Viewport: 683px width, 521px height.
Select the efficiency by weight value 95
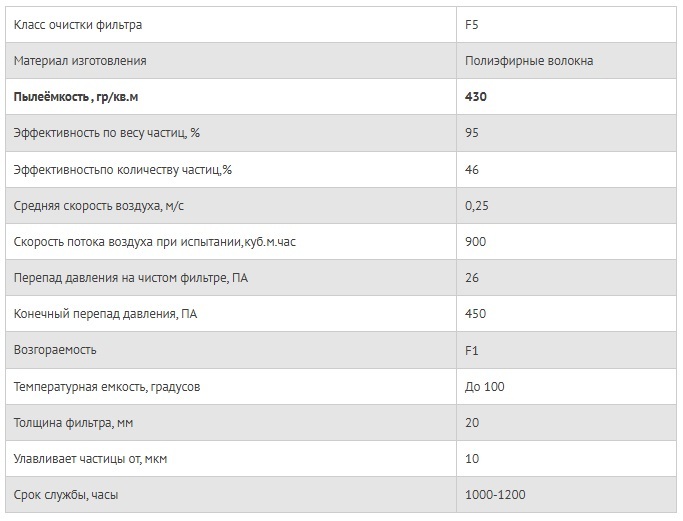coord(472,133)
